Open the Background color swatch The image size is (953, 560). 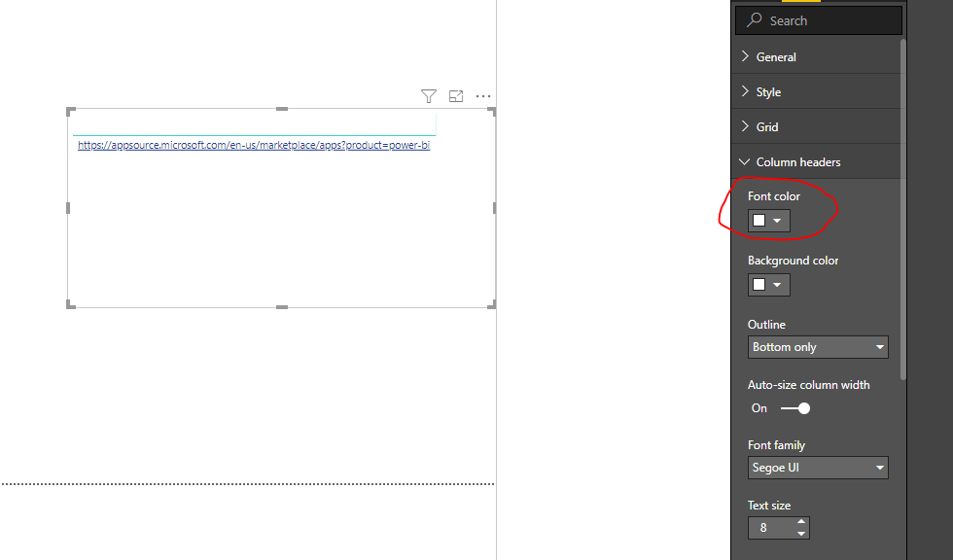point(759,284)
